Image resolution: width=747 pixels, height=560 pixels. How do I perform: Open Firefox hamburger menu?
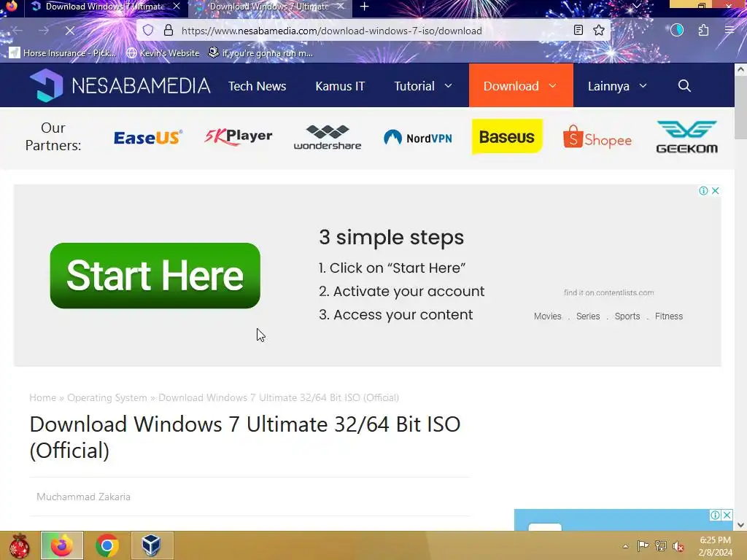click(x=729, y=31)
